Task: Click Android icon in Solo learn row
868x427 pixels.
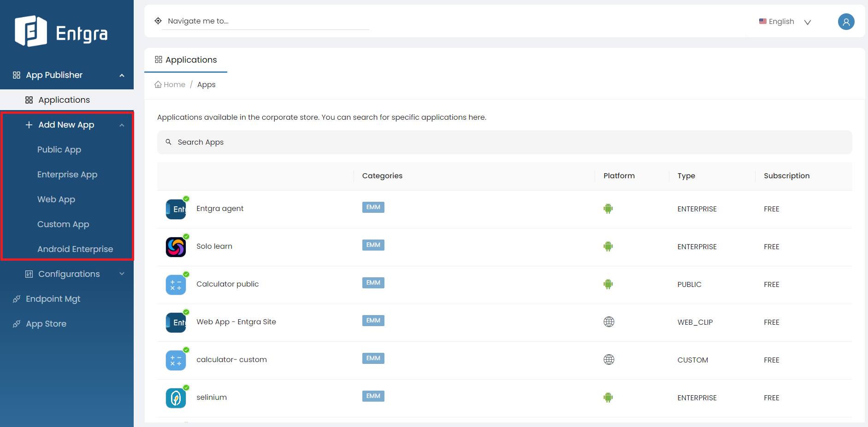Action: tap(608, 246)
